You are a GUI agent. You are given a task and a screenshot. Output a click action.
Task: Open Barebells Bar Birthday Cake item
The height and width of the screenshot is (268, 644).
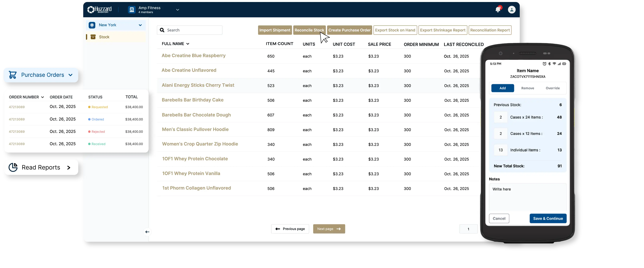193,100
